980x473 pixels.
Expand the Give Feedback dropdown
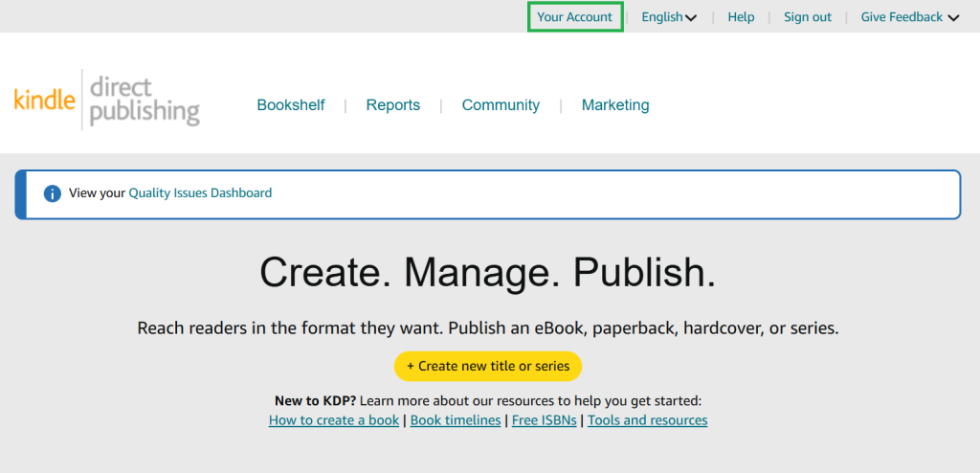[x=909, y=17]
